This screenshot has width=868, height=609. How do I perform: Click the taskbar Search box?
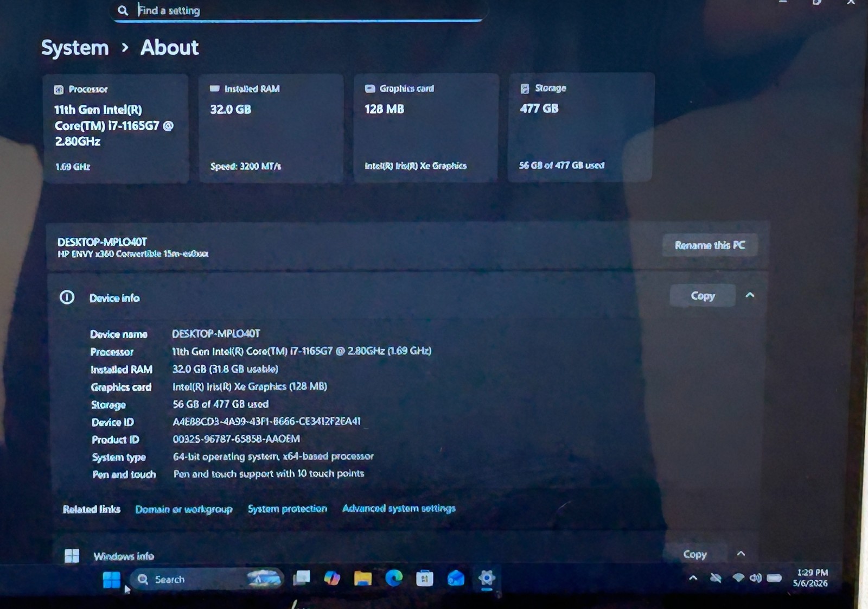[x=207, y=579]
